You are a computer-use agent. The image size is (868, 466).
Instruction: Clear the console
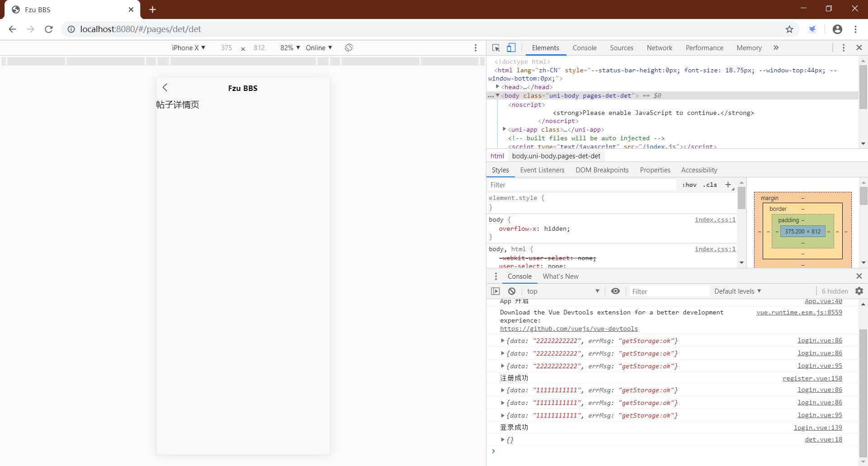[512, 291]
